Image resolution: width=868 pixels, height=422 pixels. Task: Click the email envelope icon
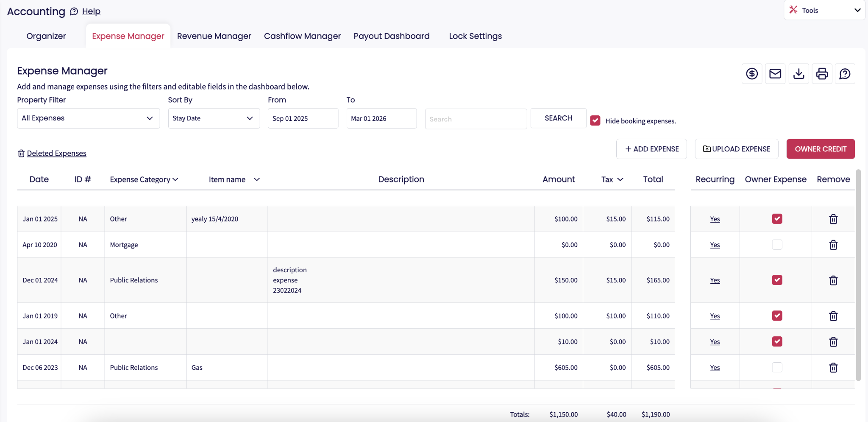(x=775, y=74)
